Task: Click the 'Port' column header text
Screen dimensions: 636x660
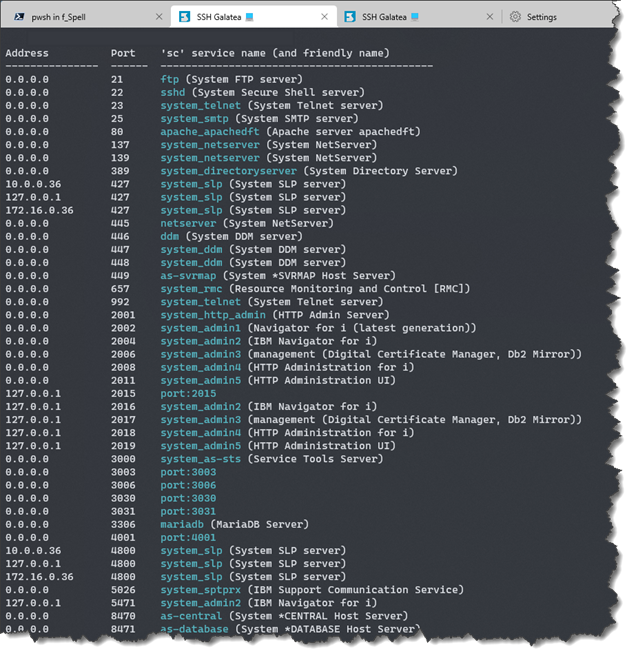Action: pos(123,53)
